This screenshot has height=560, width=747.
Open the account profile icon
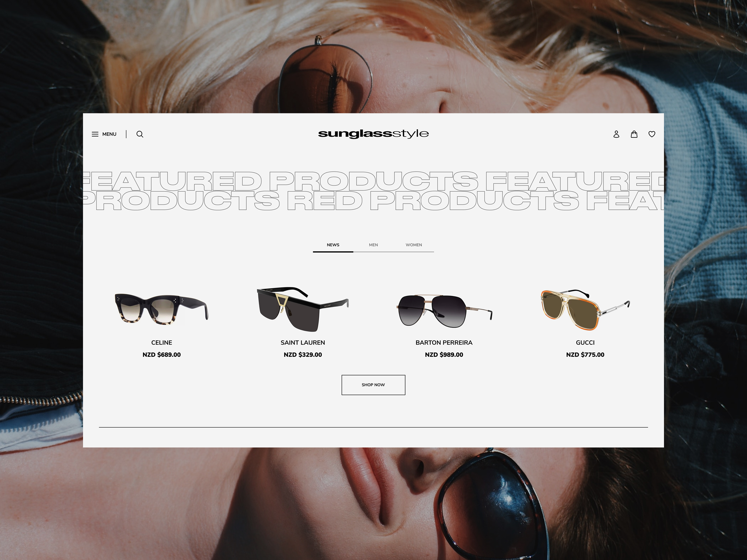point(616,134)
